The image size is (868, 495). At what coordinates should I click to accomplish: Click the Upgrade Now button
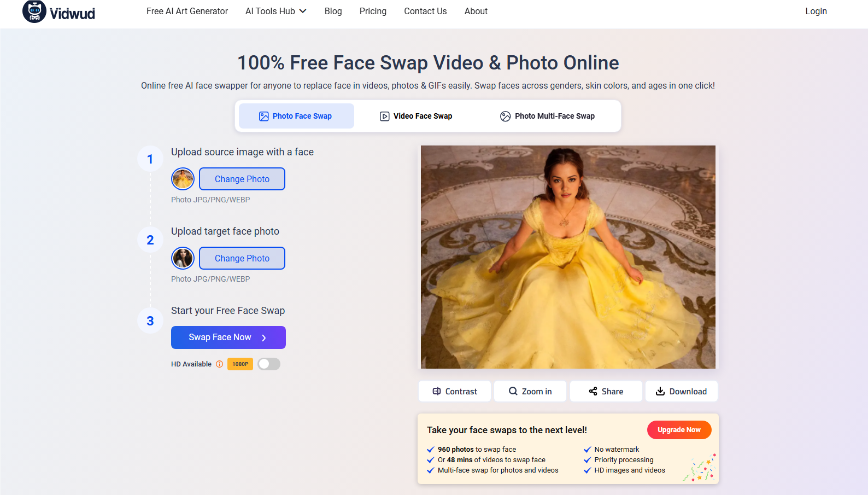tap(679, 430)
